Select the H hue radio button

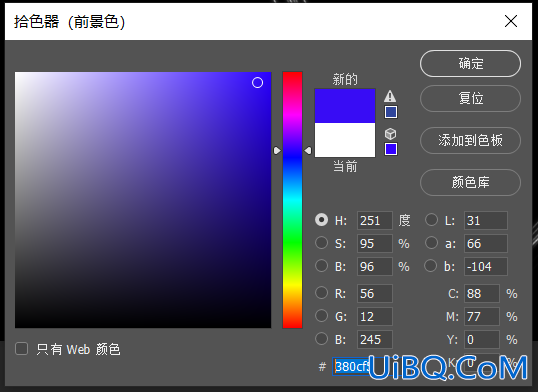(321, 220)
